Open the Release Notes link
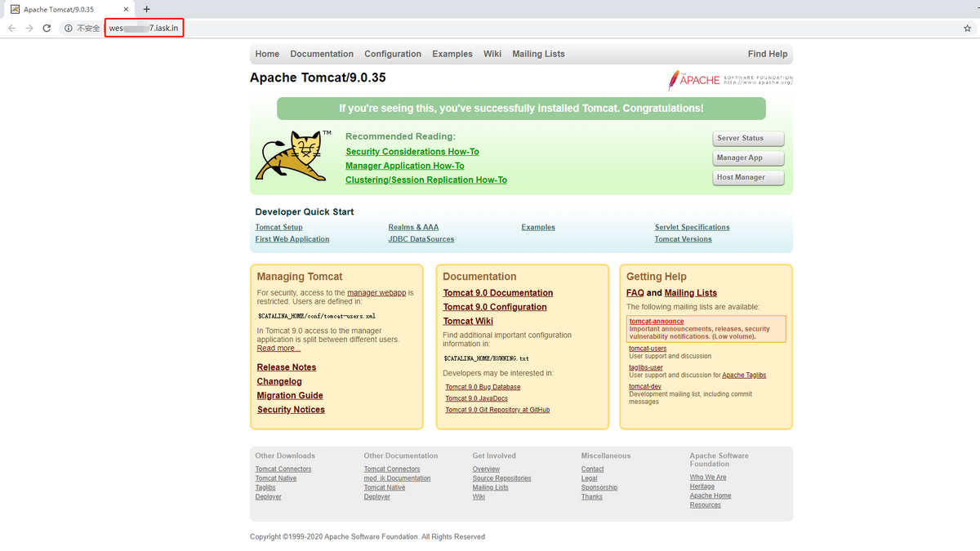 tap(287, 367)
